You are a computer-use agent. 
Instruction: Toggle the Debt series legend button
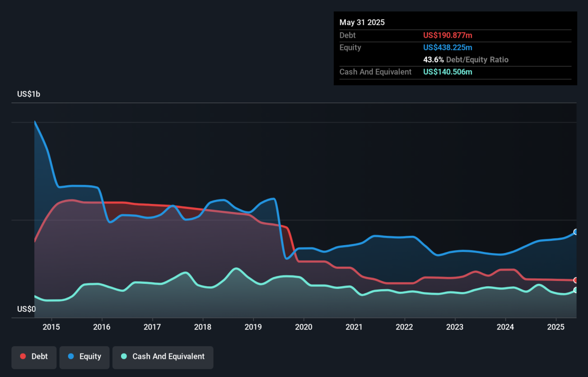point(34,357)
